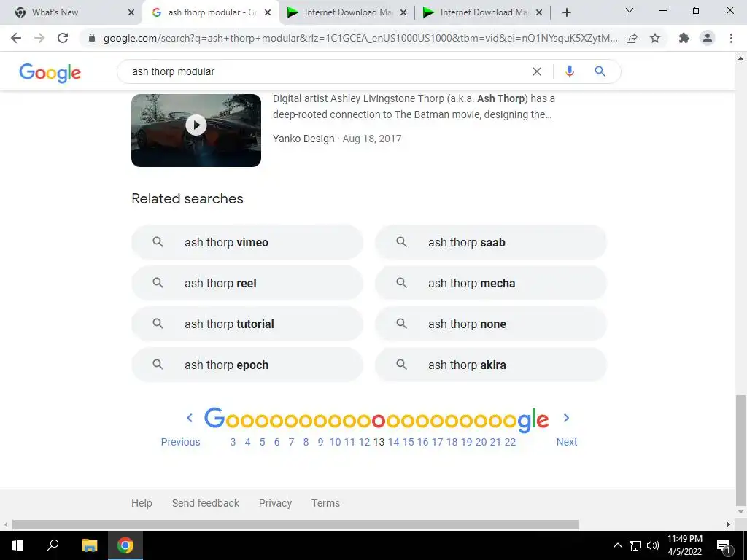
Task: Submit search with magnifier icon
Action: coord(600,71)
